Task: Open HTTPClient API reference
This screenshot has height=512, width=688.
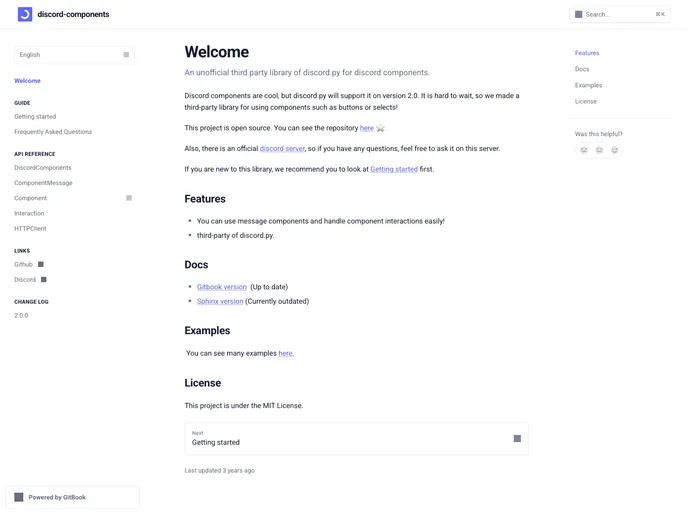Action: coord(30,229)
